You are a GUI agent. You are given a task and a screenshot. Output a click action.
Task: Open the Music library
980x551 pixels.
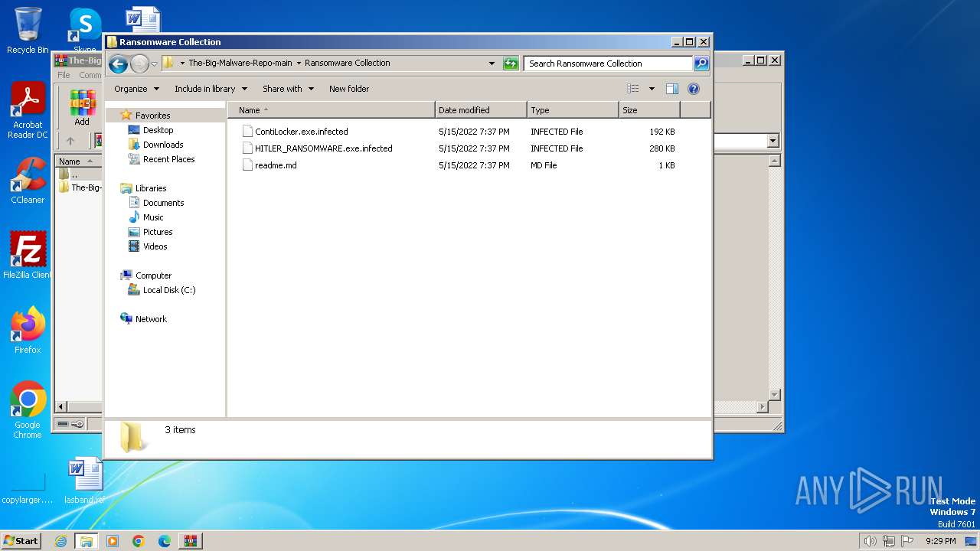(x=153, y=217)
